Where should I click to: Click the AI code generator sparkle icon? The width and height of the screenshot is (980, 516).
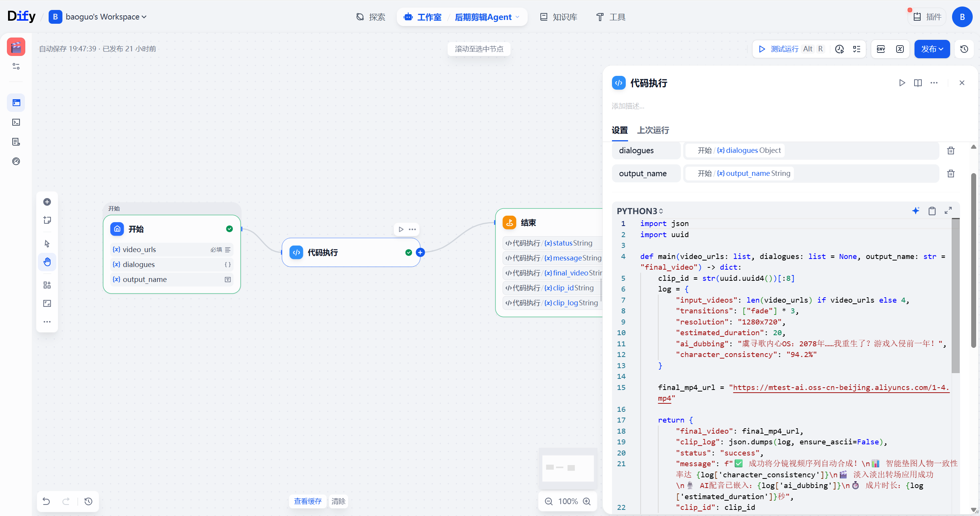pos(916,211)
